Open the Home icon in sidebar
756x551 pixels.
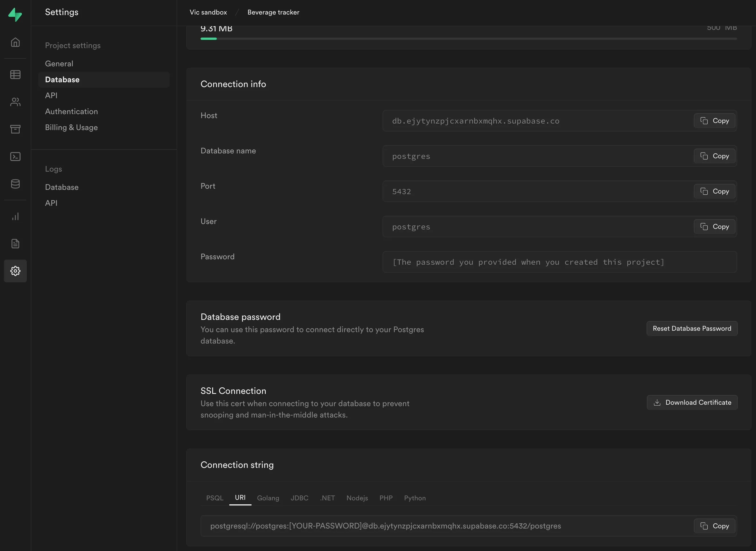15,42
